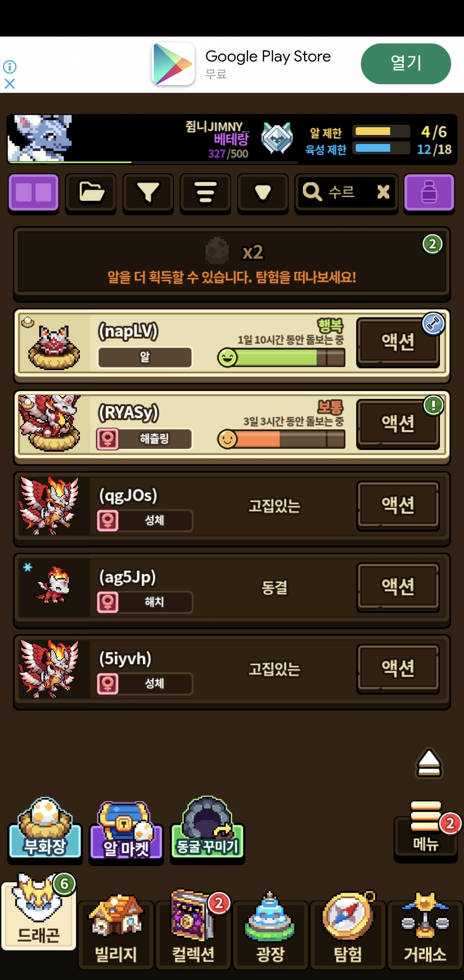Viewport: 464px width, 980px height.
Task: Open the sort order lines icon
Action: pos(205,193)
